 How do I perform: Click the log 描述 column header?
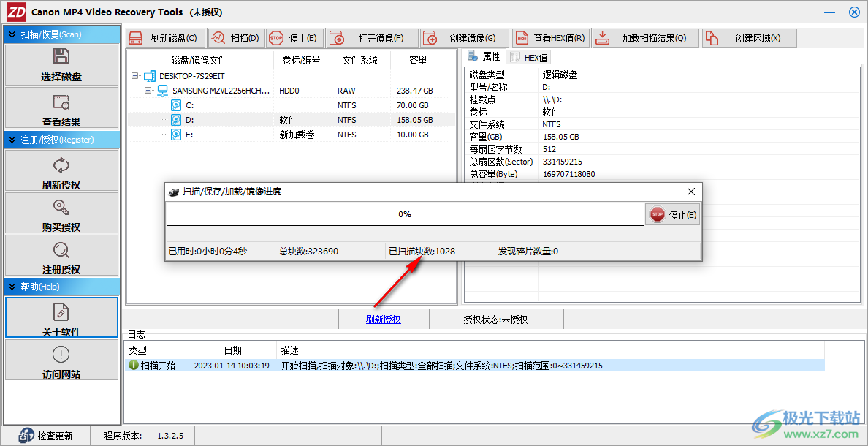click(550, 351)
